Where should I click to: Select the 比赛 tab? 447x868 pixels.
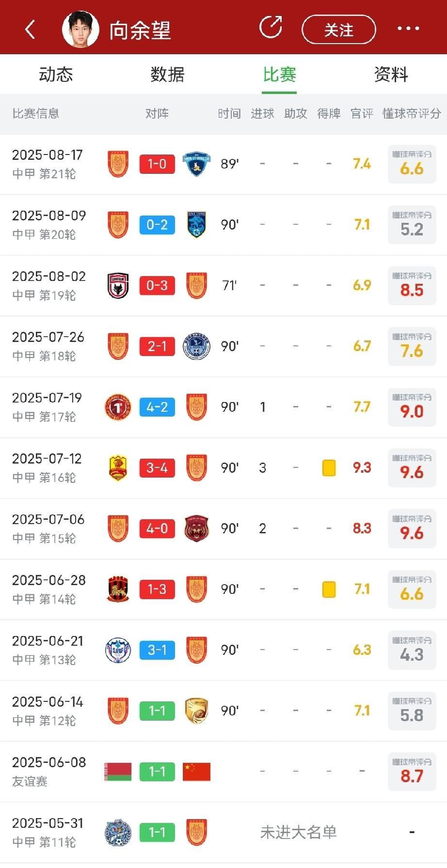(x=279, y=75)
